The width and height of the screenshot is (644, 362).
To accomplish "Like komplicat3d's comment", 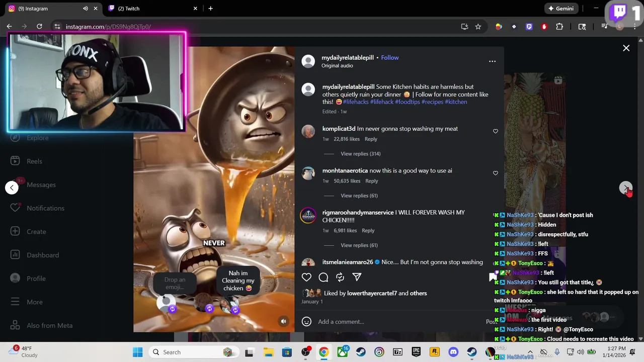I will point(495,131).
